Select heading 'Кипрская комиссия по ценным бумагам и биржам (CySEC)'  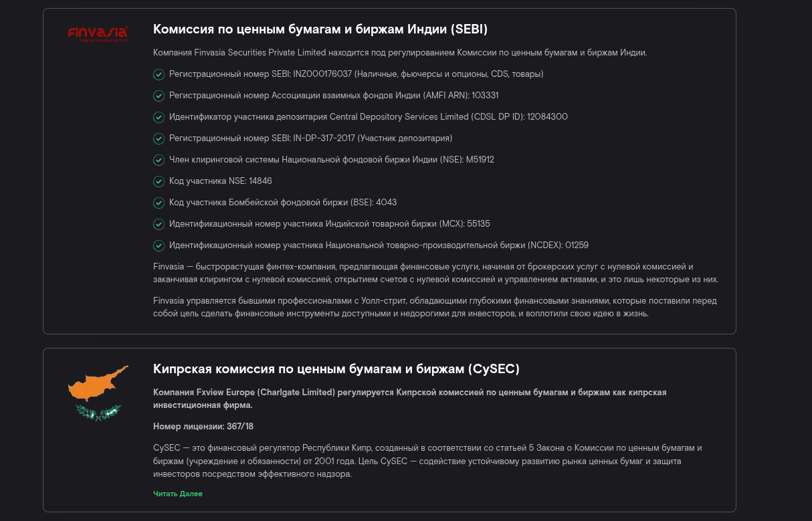tap(336, 369)
